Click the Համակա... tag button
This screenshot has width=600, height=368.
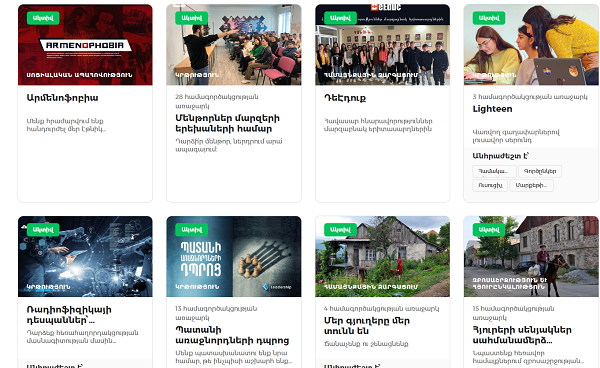494,171
